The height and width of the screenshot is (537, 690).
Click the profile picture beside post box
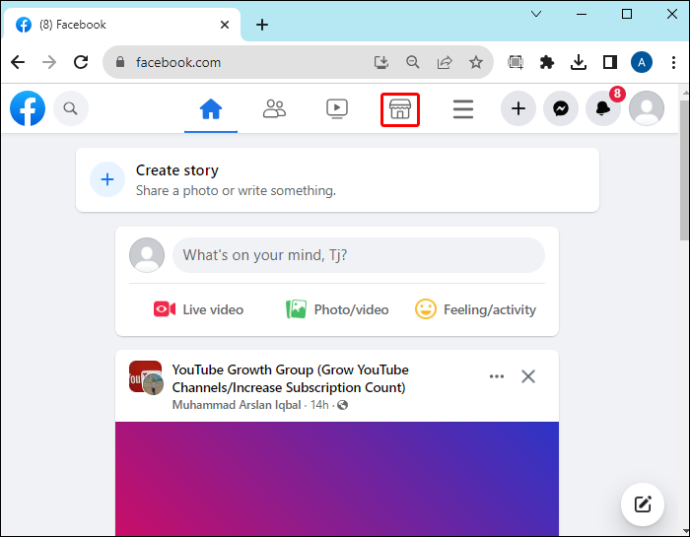pyautogui.click(x=147, y=255)
